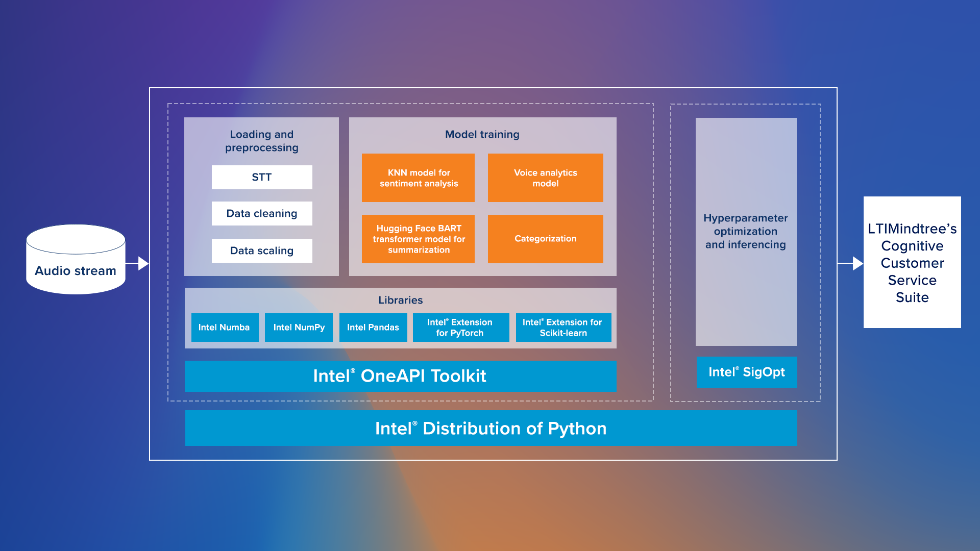The image size is (980, 551).
Task: Select the Intel Numba library box
Action: click(x=225, y=328)
